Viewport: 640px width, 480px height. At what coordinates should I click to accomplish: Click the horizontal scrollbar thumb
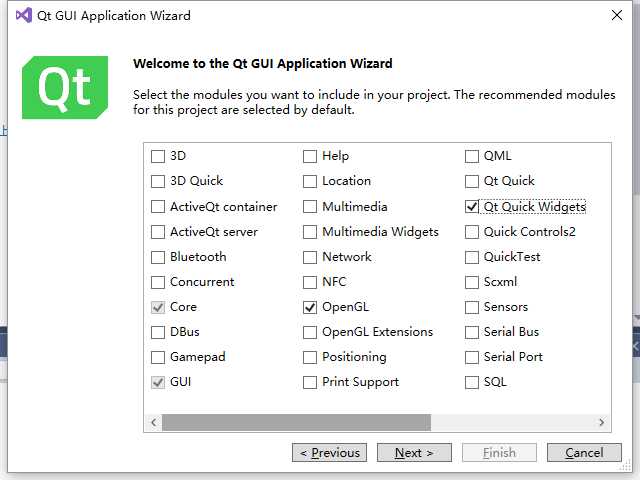(x=296, y=422)
